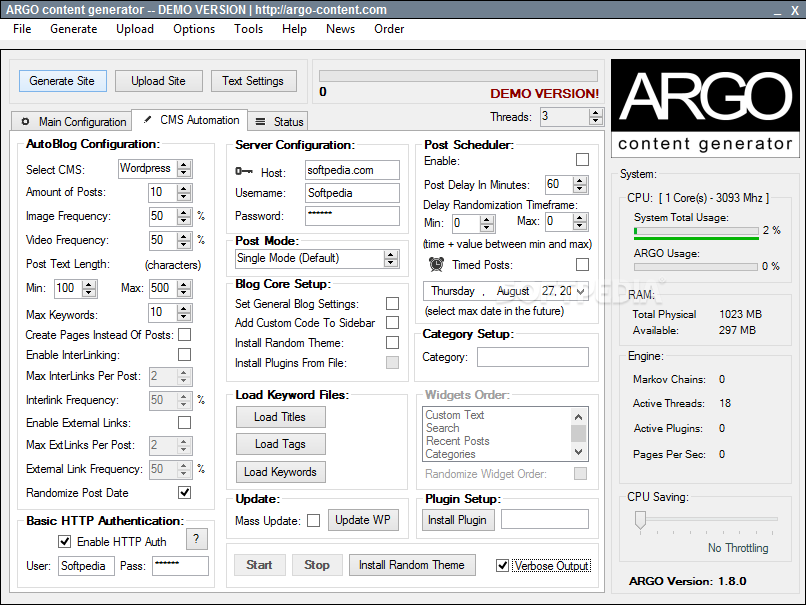Open the File menu
The height and width of the screenshot is (605, 806).
tap(22, 29)
